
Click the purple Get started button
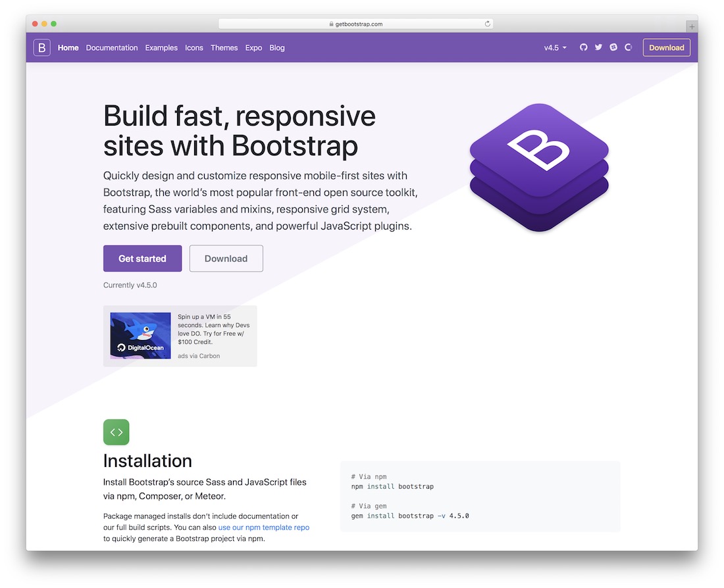(142, 258)
